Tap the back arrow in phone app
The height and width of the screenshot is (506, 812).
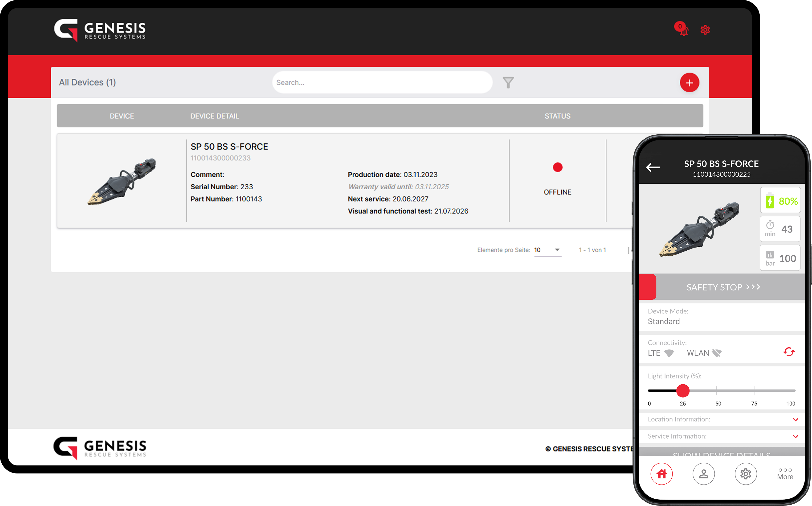(653, 167)
